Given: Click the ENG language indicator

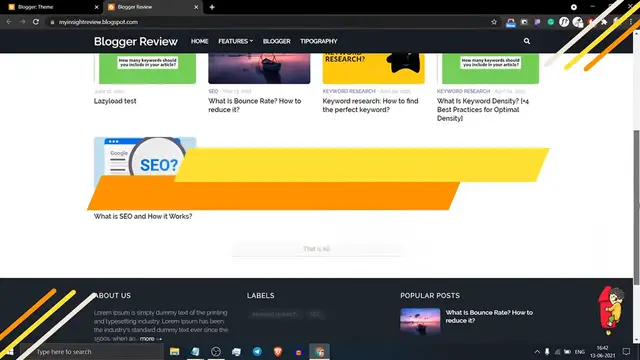Looking at the screenshot, I should click(580, 351).
